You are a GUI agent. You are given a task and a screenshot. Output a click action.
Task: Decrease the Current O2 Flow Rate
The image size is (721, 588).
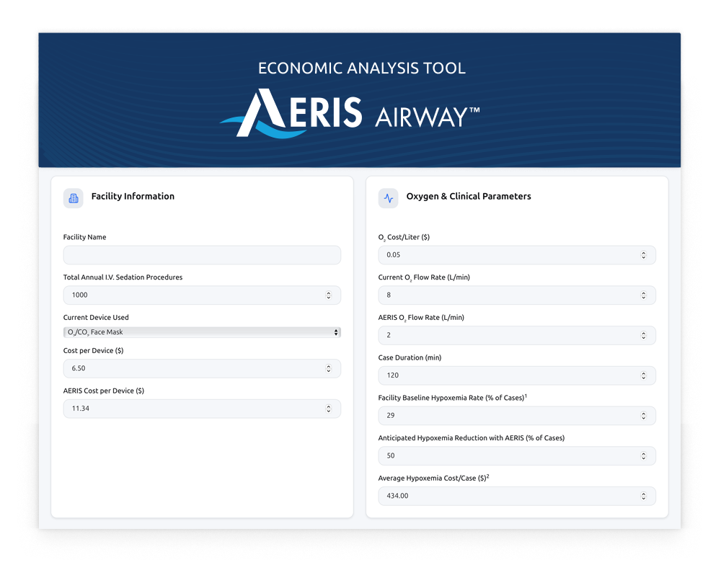(x=645, y=297)
